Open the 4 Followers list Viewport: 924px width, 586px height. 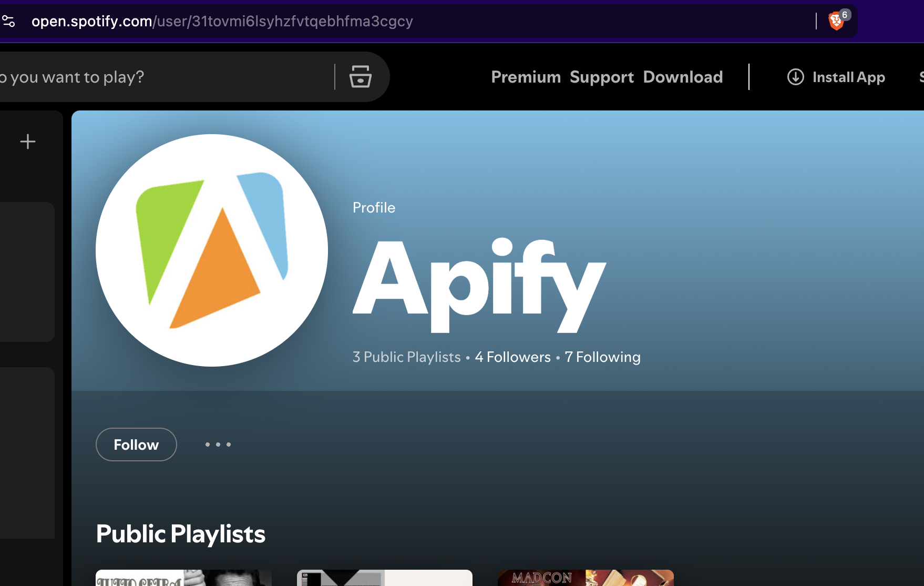(x=513, y=357)
